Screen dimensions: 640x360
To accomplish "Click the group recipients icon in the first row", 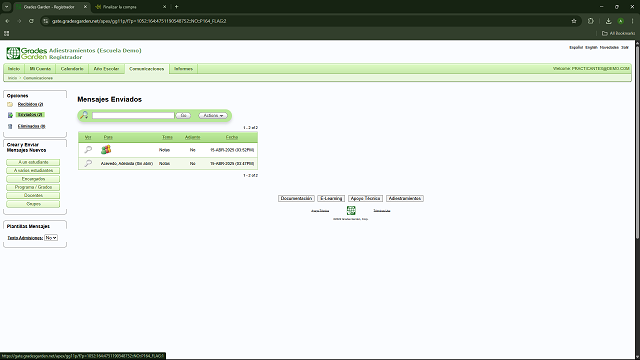I will [106, 150].
